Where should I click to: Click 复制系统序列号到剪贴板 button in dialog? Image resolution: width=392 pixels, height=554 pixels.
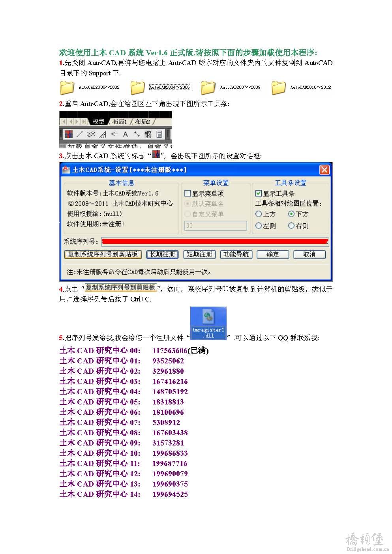[x=103, y=255]
